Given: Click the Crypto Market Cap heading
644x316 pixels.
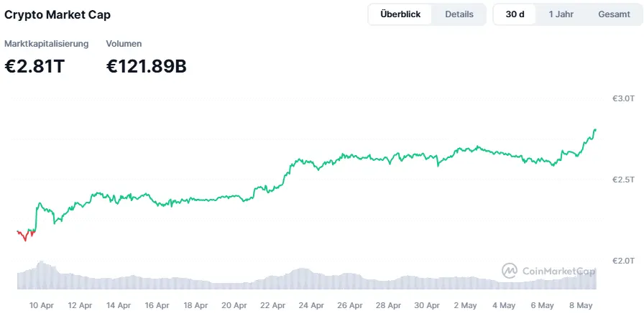Looking at the screenshot, I should pyautogui.click(x=58, y=14).
